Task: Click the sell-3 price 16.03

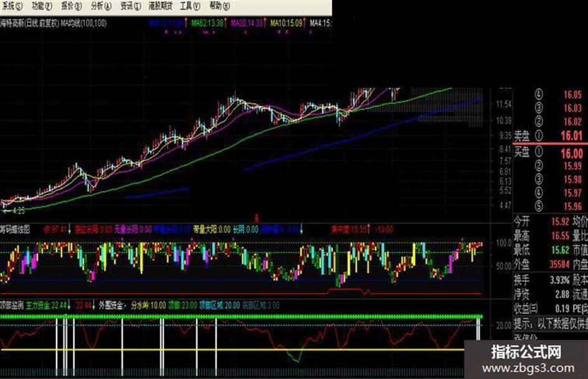Action: 572,108
